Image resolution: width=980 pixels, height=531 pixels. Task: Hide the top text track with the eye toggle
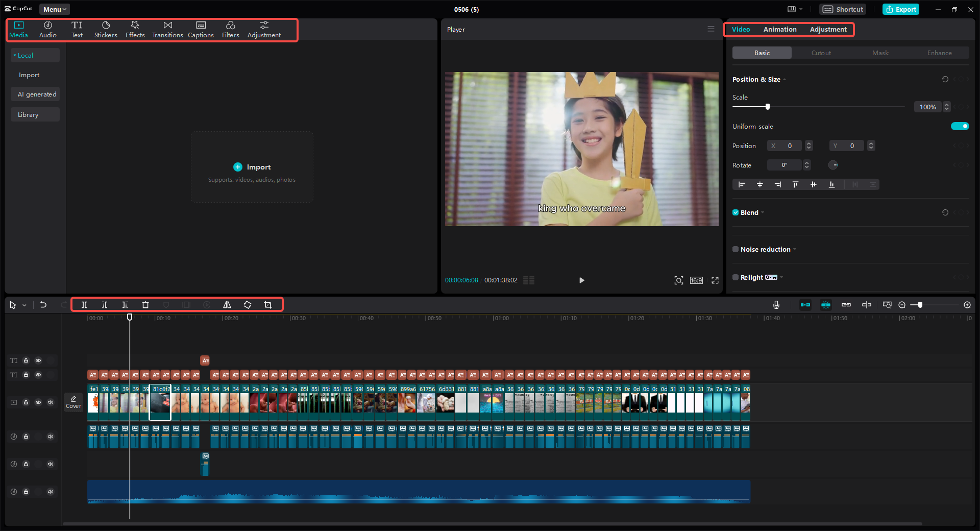coord(38,360)
